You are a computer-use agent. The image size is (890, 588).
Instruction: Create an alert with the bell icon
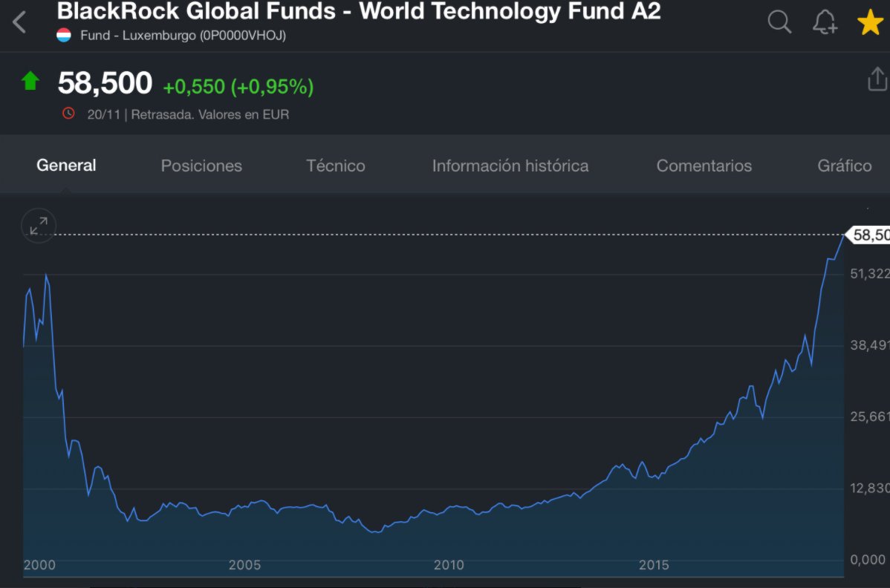[x=824, y=22]
